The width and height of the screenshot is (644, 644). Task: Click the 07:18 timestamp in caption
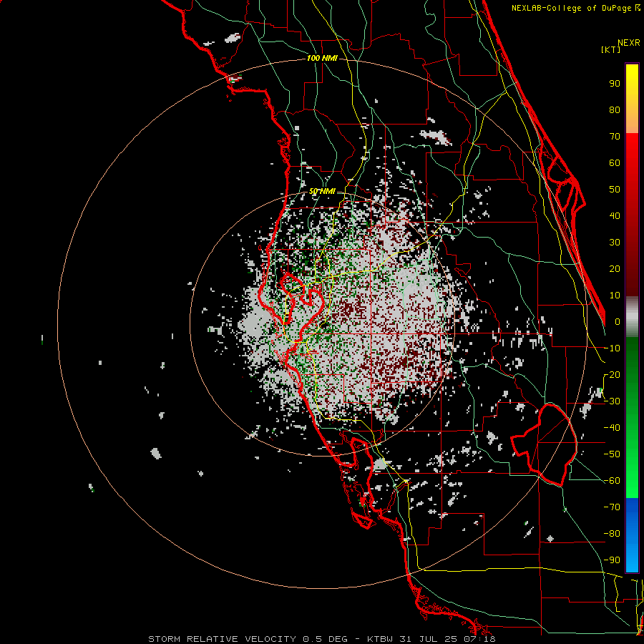coord(479,639)
